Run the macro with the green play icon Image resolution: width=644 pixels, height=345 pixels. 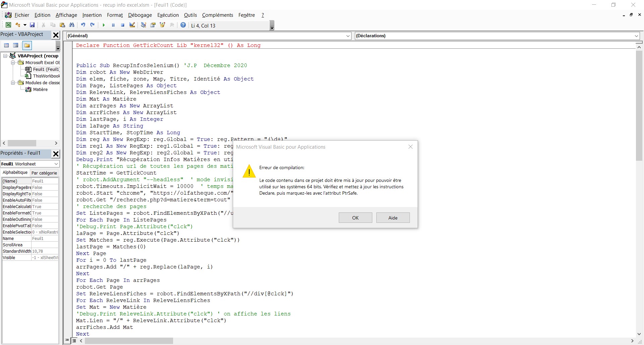tap(104, 25)
